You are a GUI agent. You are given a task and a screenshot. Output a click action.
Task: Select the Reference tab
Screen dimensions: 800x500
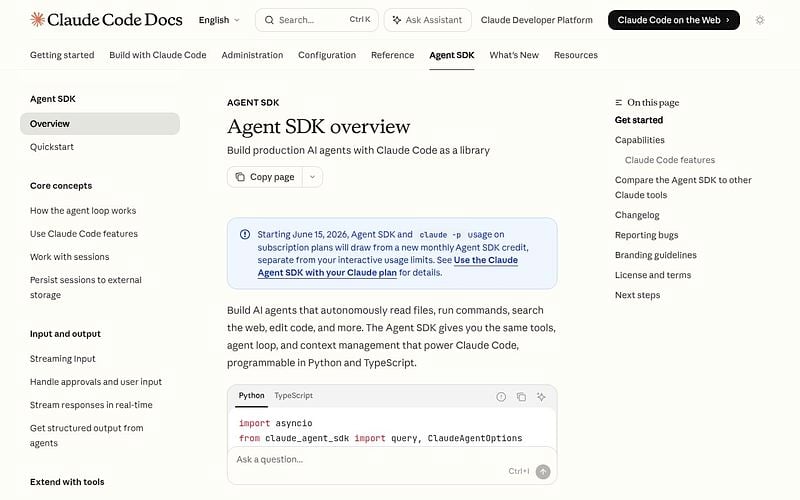pyautogui.click(x=392, y=55)
